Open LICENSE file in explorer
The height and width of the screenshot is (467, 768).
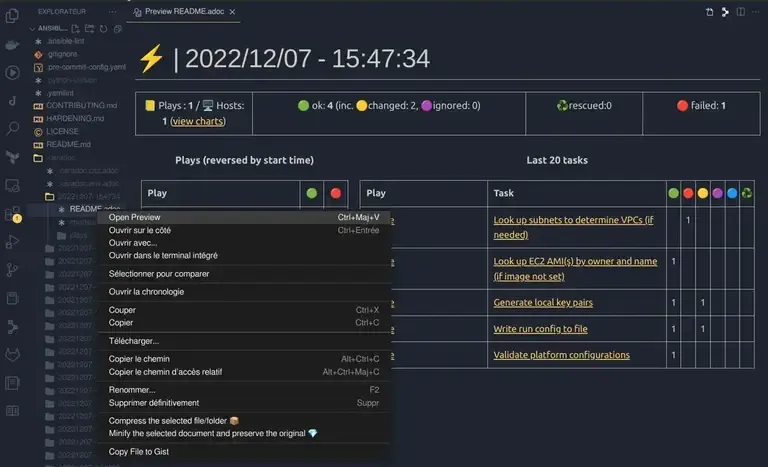point(62,131)
